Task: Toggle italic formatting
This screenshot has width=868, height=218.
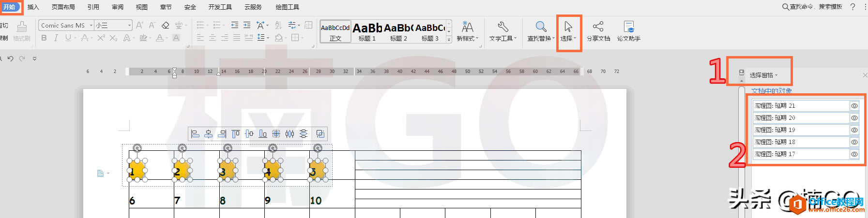Action: [x=56, y=38]
